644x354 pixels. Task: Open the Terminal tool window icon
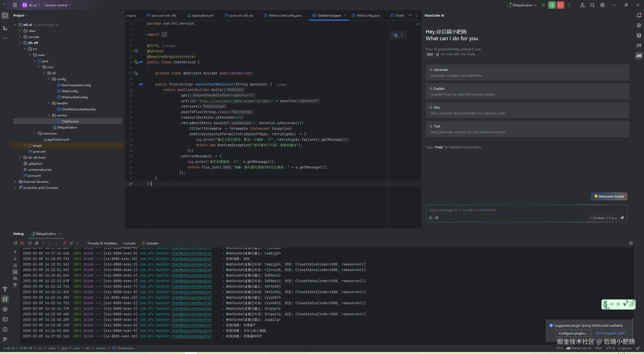click(x=5, y=319)
